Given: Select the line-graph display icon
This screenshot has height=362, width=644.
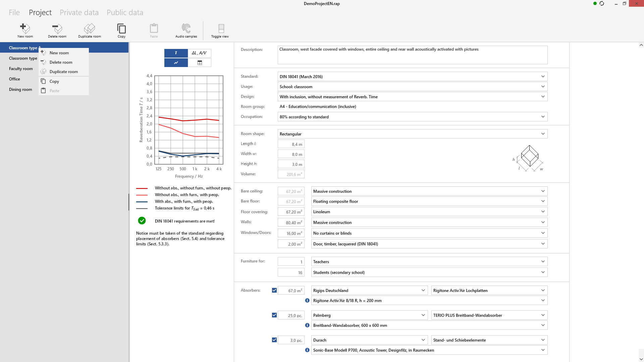Looking at the screenshot, I should (176, 63).
